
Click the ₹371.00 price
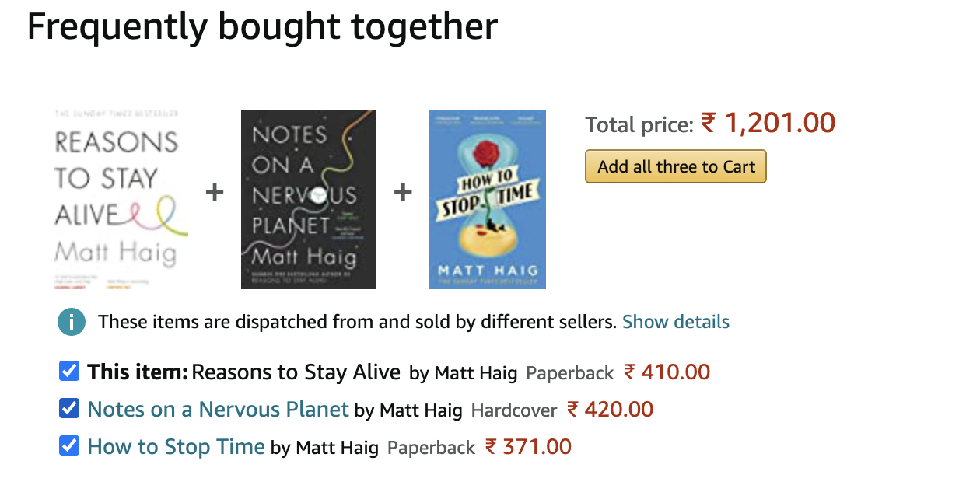point(528,447)
